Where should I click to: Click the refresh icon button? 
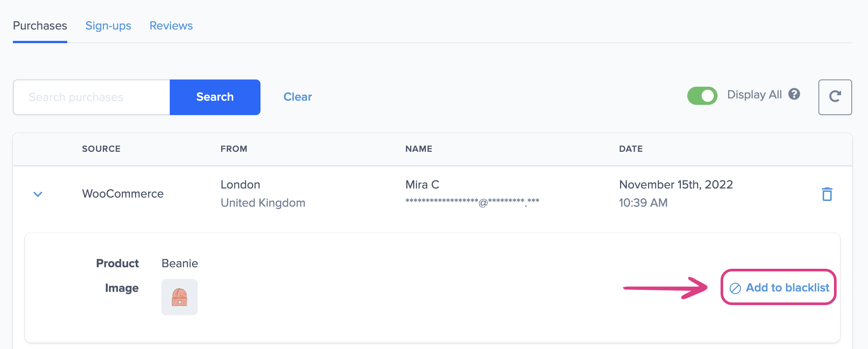[x=835, y=97]
